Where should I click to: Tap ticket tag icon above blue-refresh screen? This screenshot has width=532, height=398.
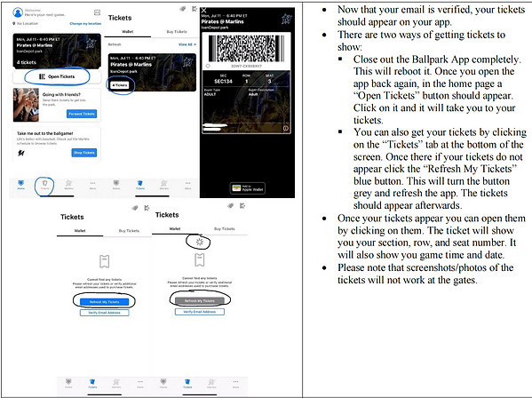pyautogui.click(x=135, y=208)
